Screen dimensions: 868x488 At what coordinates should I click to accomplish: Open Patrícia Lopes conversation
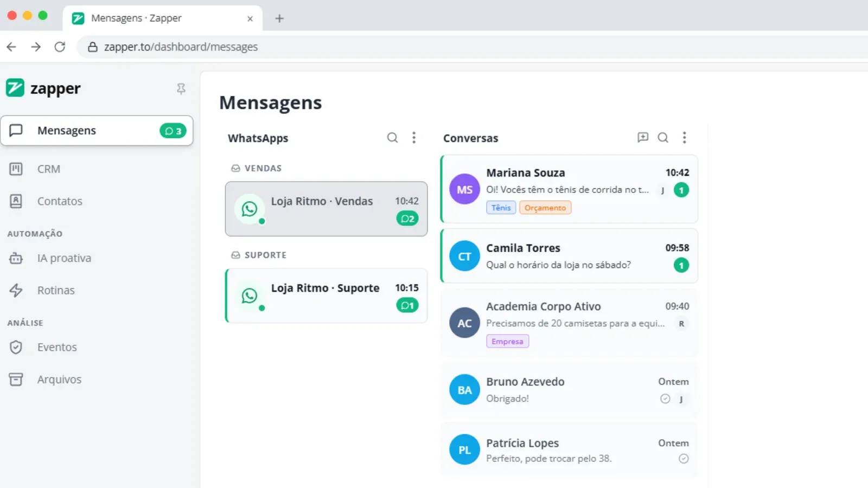click(569, 450)
